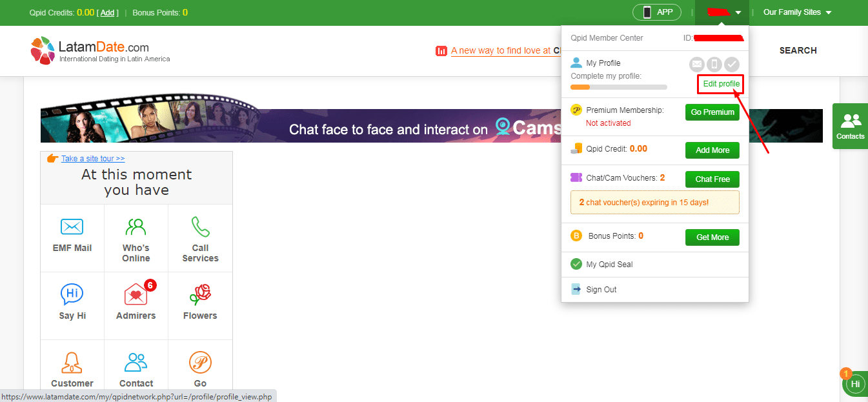Viewport: 868px width, 402px height.
Task: Click the Chat Free button
Action: point(712,179)
